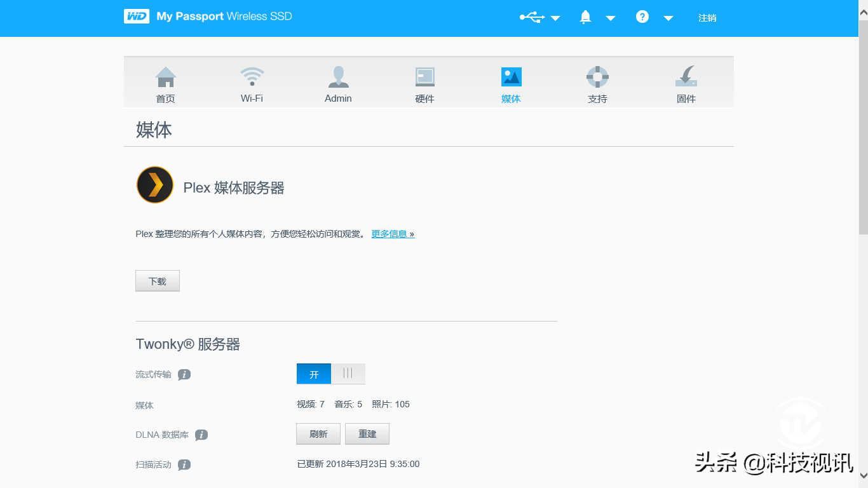Click the text 视频: 7
This screenshot has height=488, width=868.
coord(311,404)
